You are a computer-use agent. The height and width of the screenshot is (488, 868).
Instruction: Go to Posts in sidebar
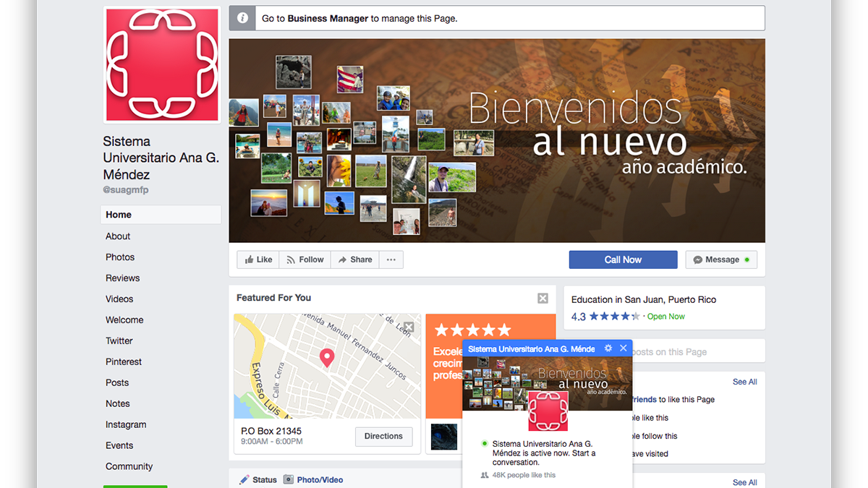pos(117,383)
